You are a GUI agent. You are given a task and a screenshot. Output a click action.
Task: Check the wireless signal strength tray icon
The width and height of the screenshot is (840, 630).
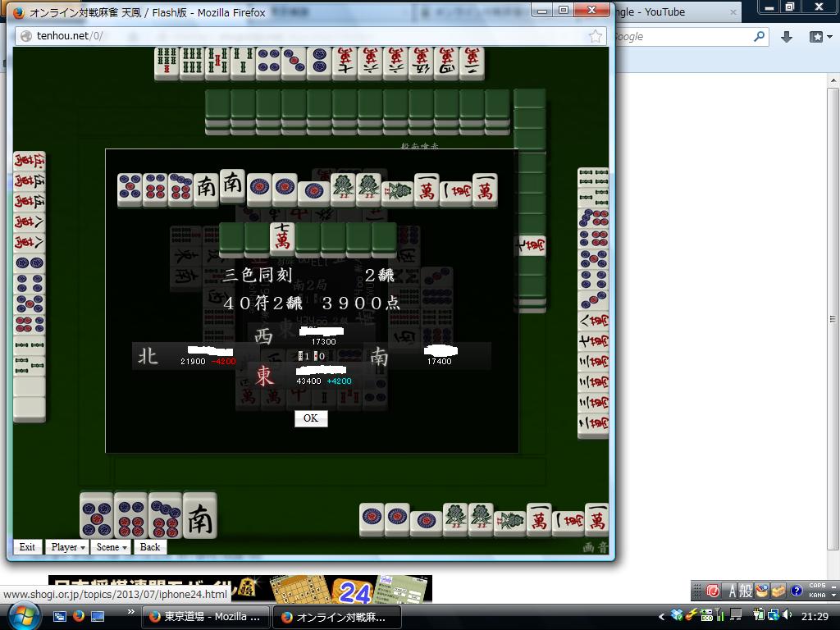719,615
